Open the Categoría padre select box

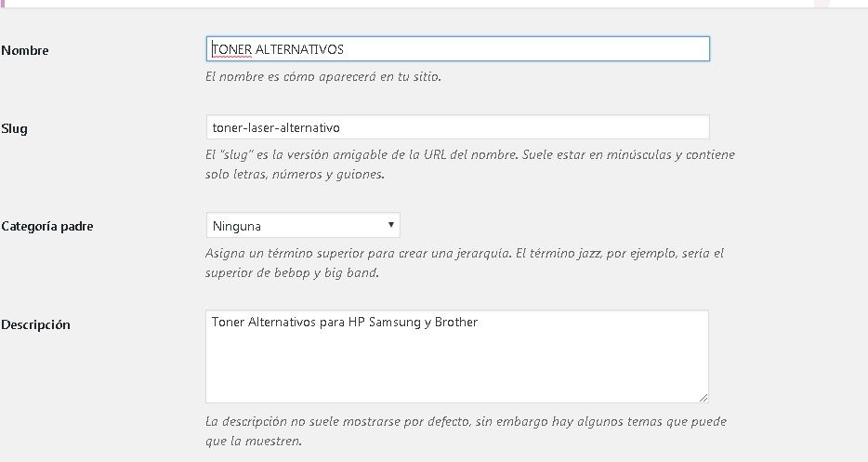303,226
